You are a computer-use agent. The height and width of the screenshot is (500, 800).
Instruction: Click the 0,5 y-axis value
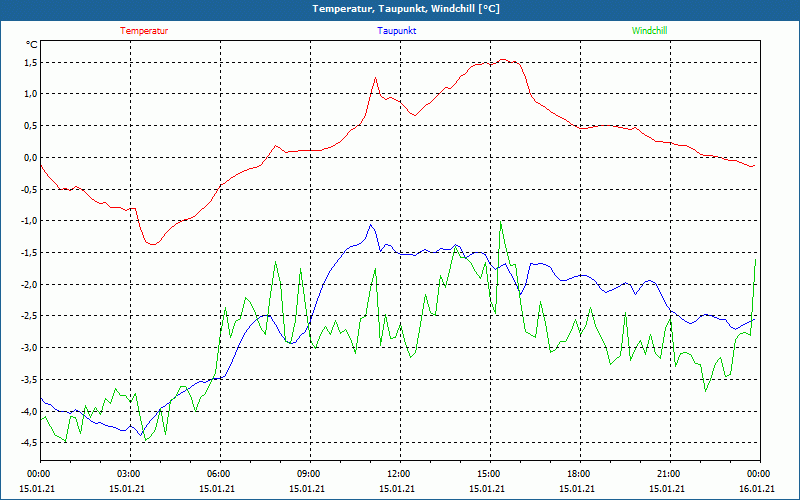tap(30, 126)
